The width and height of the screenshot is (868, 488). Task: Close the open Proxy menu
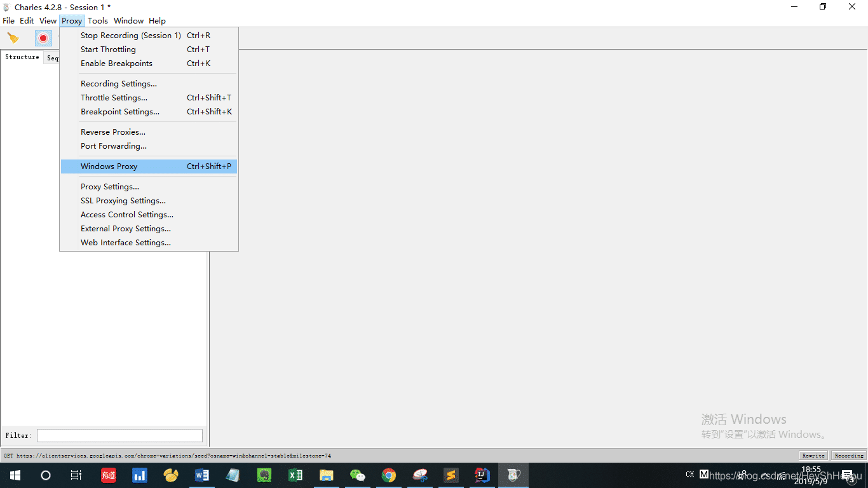point(72,20)
